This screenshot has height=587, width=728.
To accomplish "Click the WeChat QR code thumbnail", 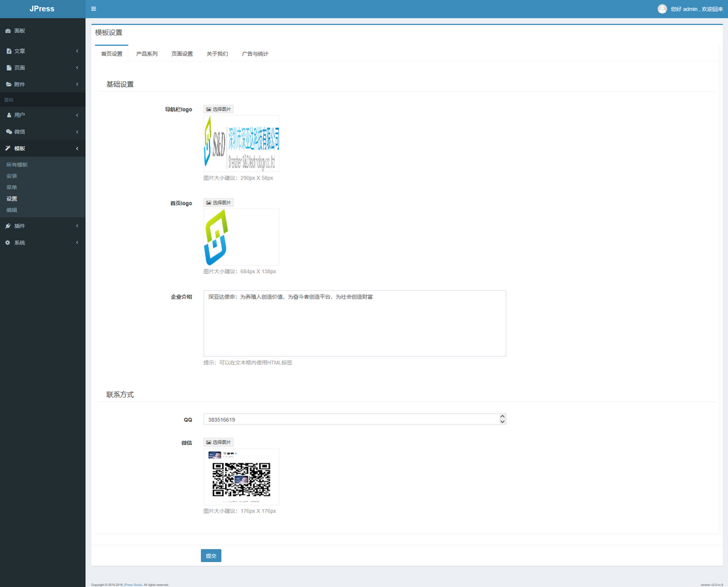I will point(241,476).
